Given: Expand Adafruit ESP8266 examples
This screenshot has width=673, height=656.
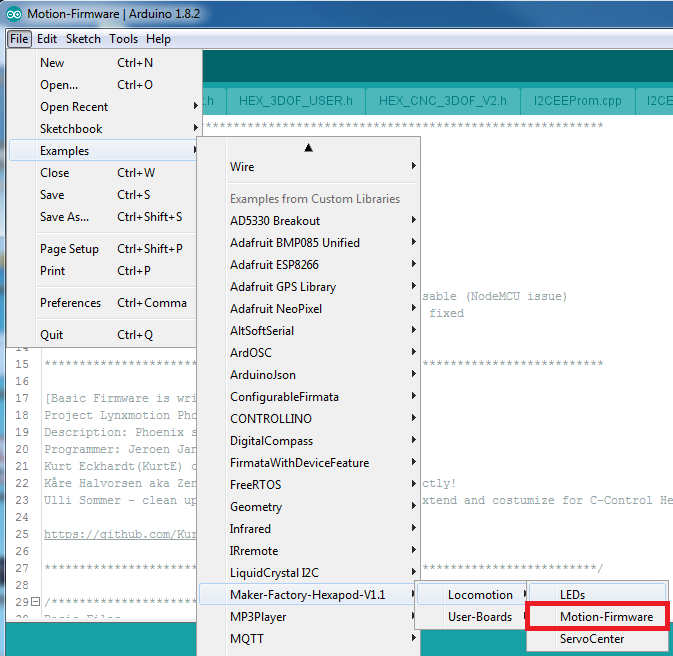Looking at the screenshot, I should click(309, 264).
